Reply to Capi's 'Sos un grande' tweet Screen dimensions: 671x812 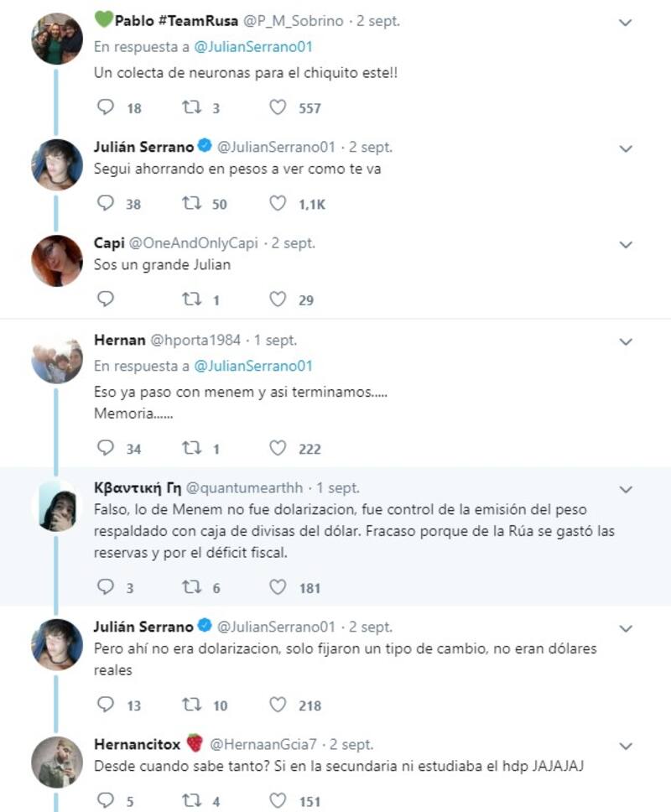[x=106, y=299]
